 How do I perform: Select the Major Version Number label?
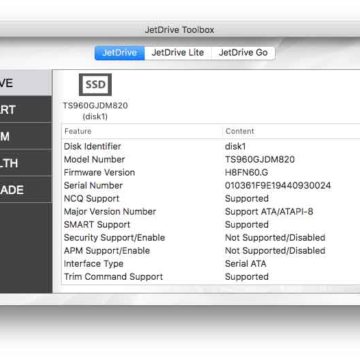click(x=110, y=211)
